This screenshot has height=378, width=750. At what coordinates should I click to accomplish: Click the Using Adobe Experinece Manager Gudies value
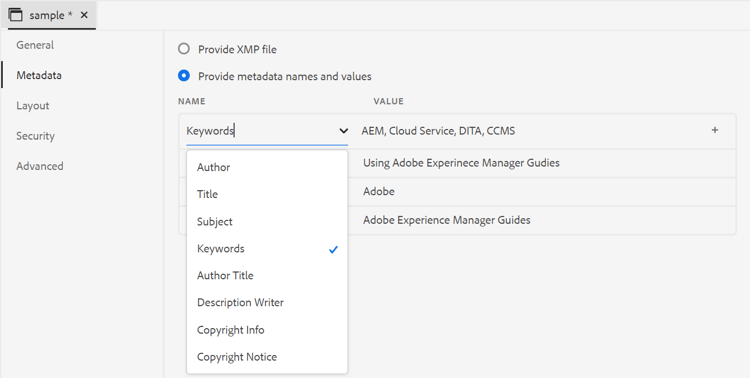pyautogui.click(x=461, y=163)
